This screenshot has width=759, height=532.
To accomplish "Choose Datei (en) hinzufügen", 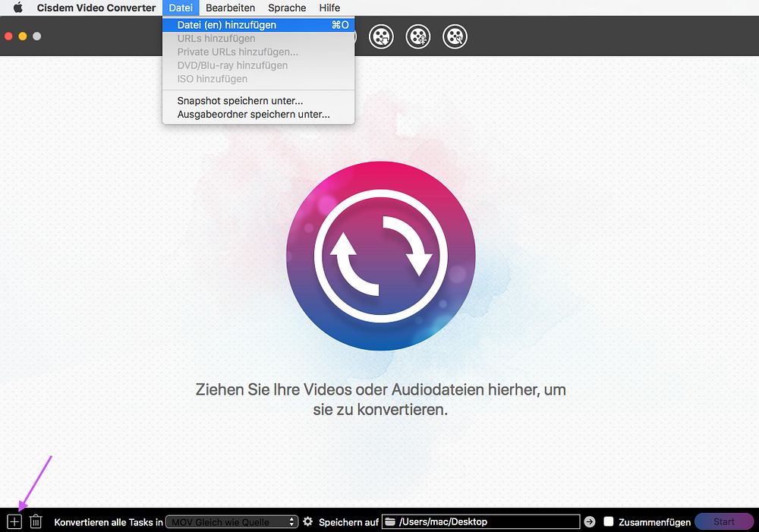I will (259, 25).
